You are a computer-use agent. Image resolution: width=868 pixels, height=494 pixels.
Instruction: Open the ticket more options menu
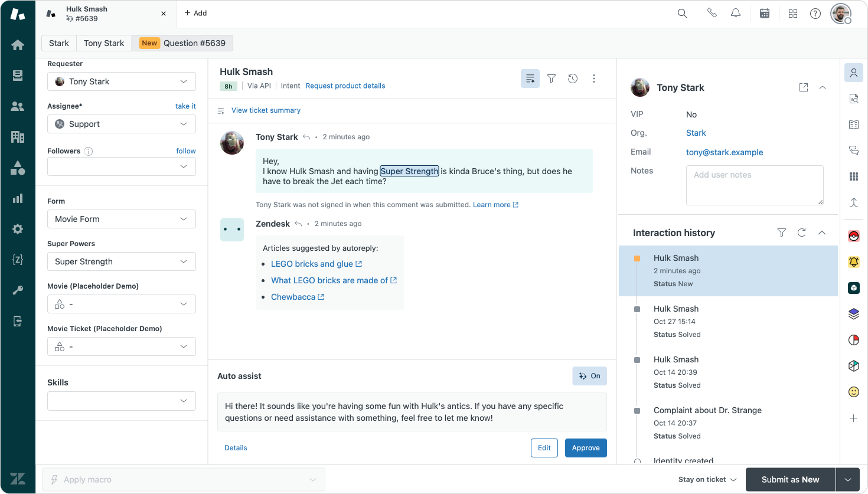594,78
